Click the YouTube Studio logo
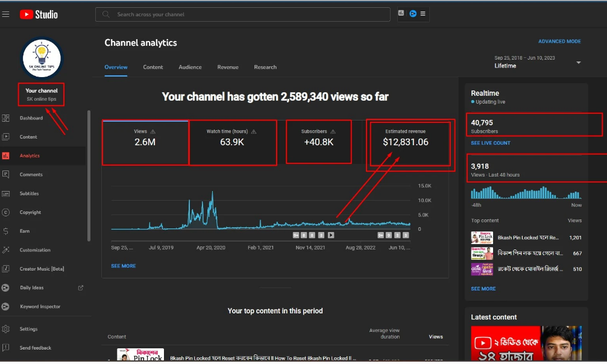 pos(39,14)
